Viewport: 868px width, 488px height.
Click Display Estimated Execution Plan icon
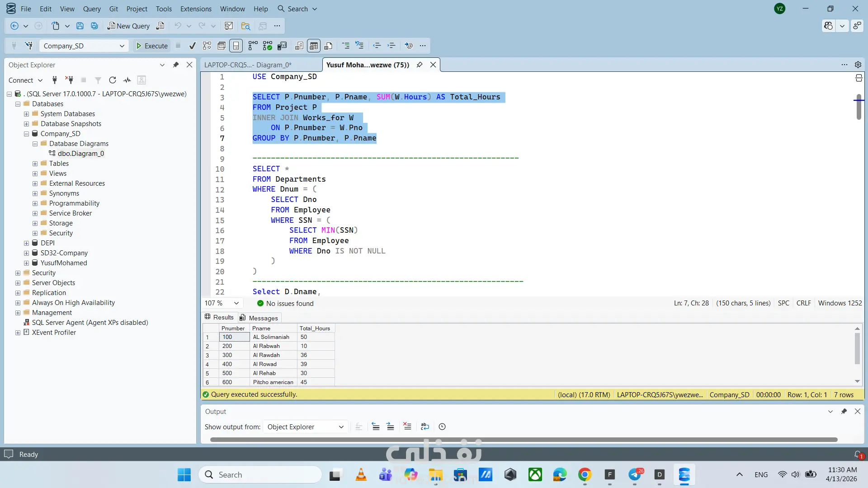coord(207,46)
